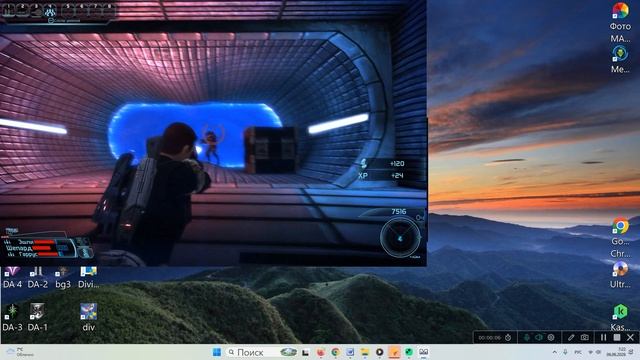The image size is (640, 360).
Task: Open the DA-1 desktop shortcut
Action: point(38,317)
